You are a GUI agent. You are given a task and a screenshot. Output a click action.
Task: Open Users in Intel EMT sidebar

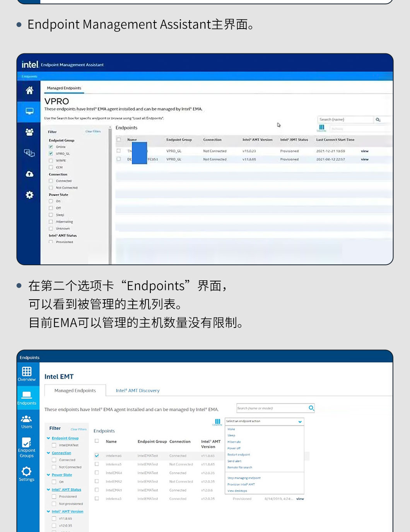click(x=27, y=421)
